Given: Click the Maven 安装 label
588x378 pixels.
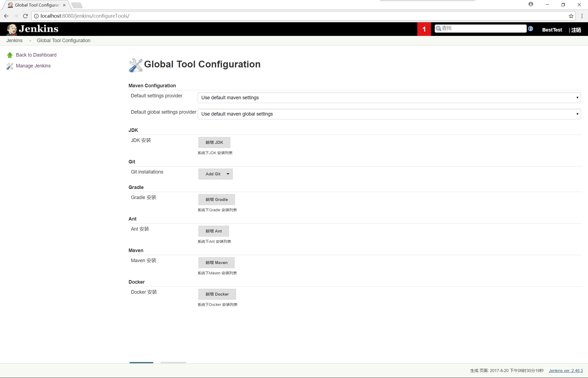Looking at the screenshot, I should (x=143, y=261).
